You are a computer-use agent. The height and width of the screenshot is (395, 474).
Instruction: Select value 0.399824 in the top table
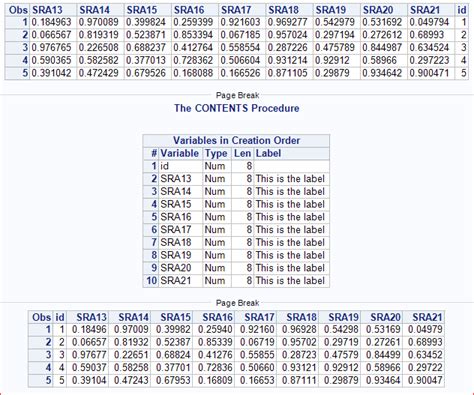tap(146, 22)
